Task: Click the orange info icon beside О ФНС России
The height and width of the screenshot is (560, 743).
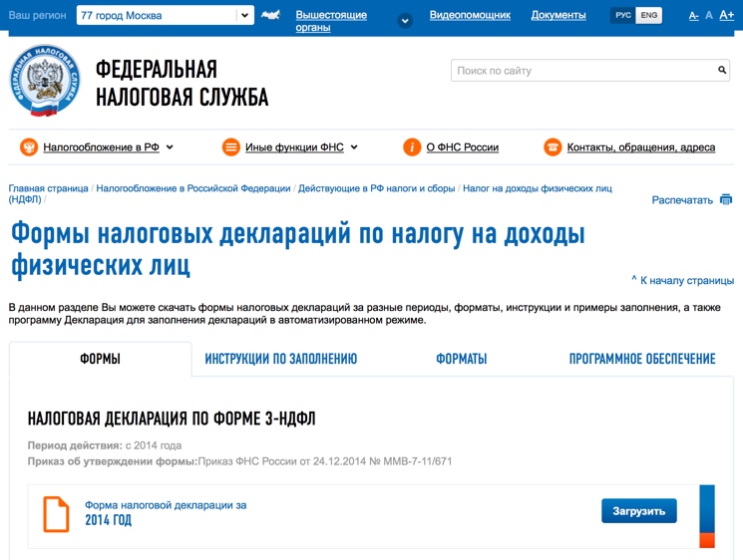Action: (x=412, y=147)
